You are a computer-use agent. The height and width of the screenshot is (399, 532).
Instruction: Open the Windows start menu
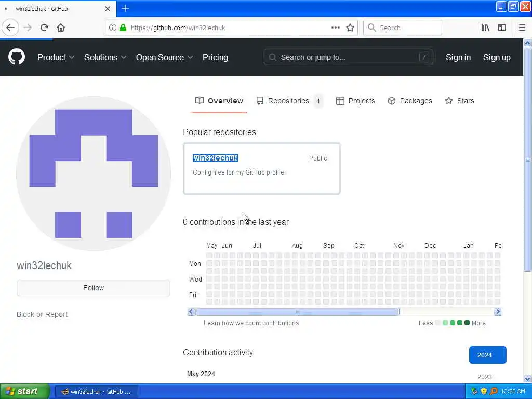(x=25, y=392)
